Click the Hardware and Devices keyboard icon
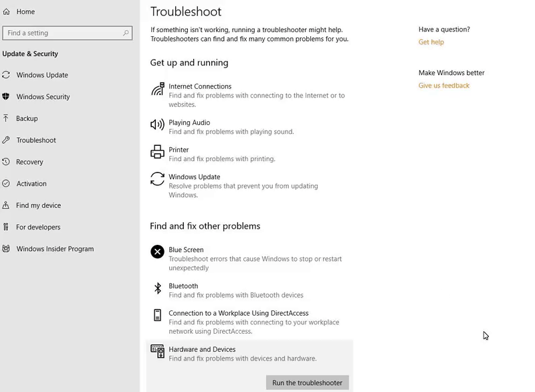535x392 pixels. coord(157,351)
